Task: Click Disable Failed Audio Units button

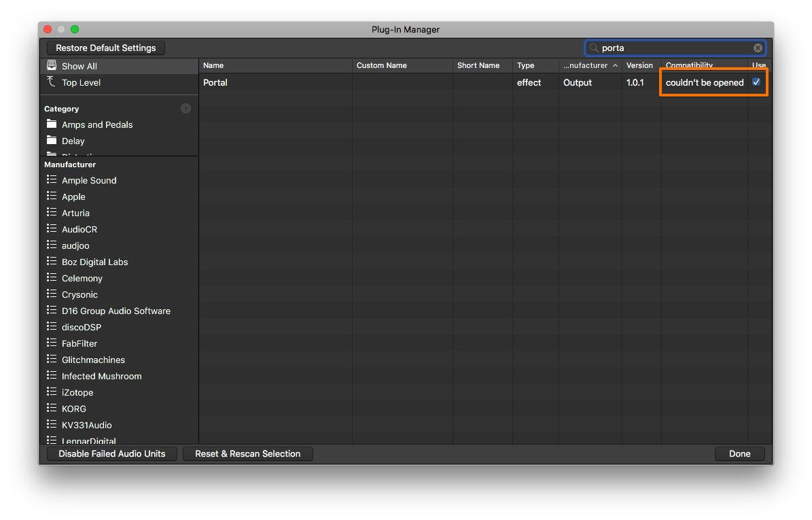Action: [112, 453]
